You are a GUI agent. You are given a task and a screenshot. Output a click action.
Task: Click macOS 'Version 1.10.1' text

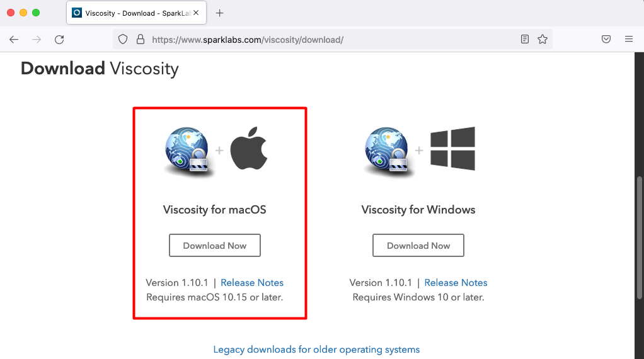(x=177, y=283)
